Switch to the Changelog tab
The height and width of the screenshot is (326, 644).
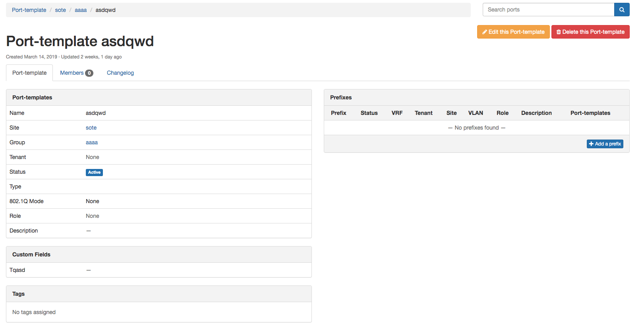coord(120,73)
